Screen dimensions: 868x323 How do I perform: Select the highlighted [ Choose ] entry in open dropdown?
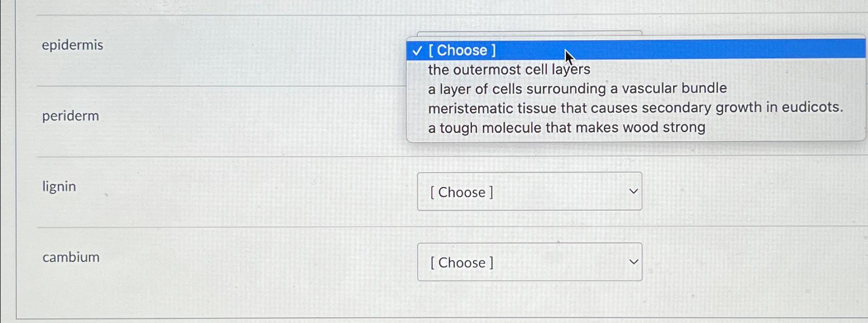(x=463, y=50)
